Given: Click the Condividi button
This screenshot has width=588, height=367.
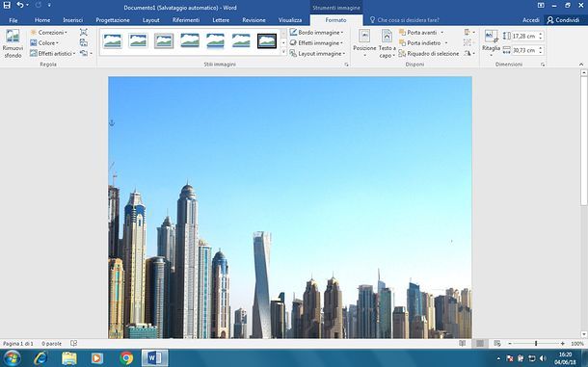Looking at the screenshot, I should click(563, 20).
